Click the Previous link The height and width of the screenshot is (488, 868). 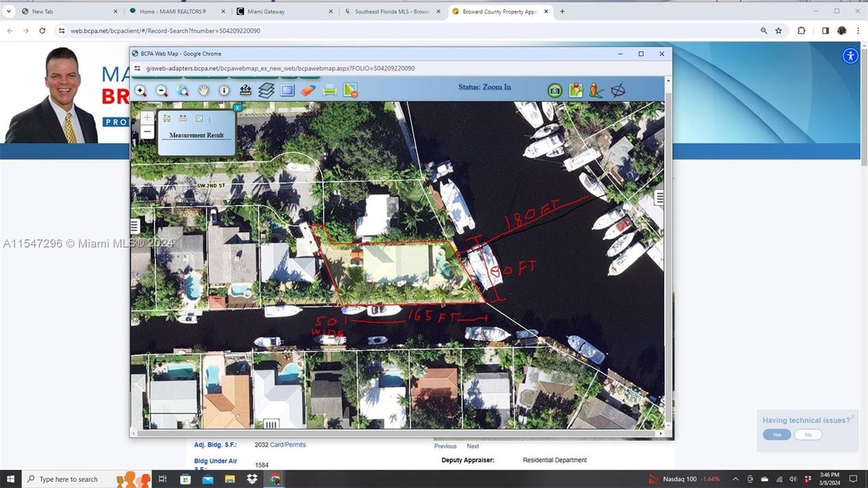click(445, 446)
